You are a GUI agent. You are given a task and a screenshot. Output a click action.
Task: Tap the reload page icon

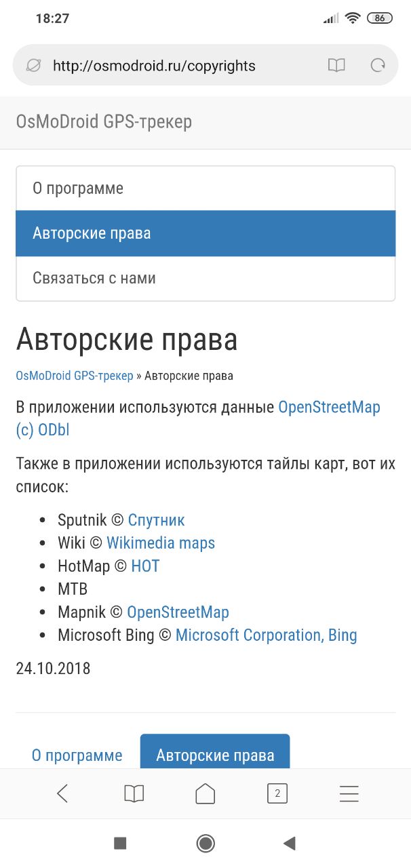click(378, 66)
